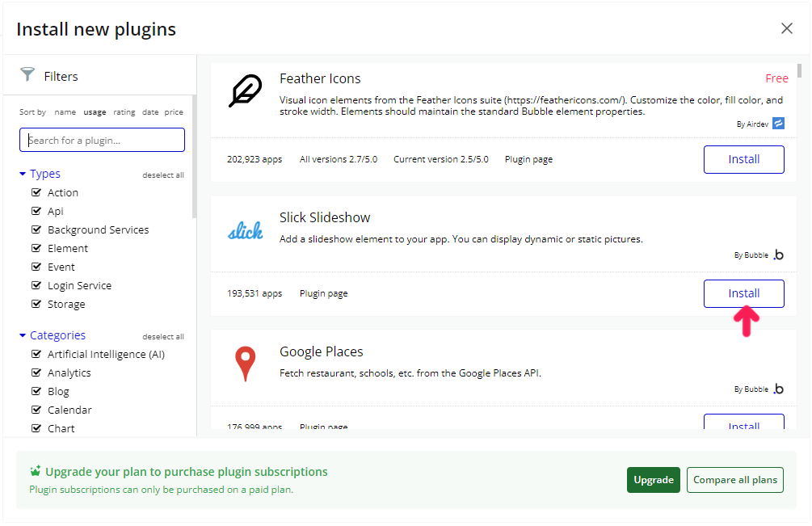Toggle Artificial Intelligence (AI) category checkbox
This screenshot has height=526, width=812.
pyautogui.click(x=36, y=354)
